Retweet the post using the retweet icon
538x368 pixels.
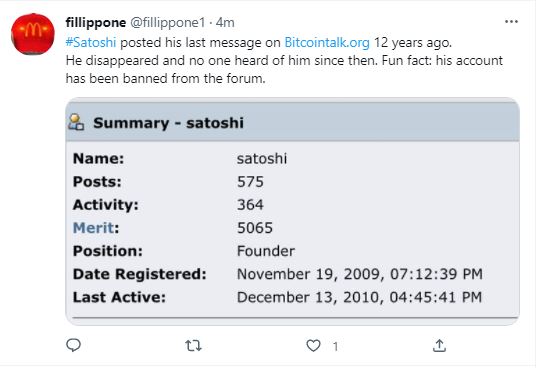[x=193, y=345]
